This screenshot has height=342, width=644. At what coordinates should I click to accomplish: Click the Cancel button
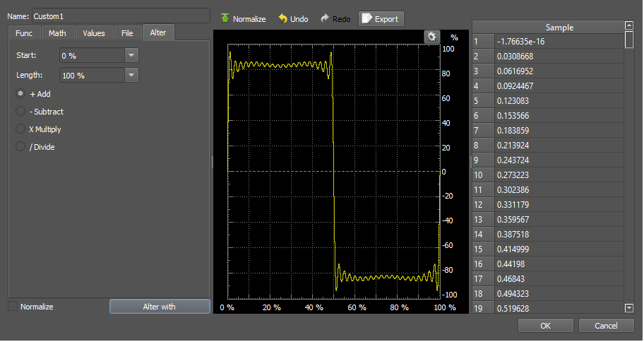[606, 326]
